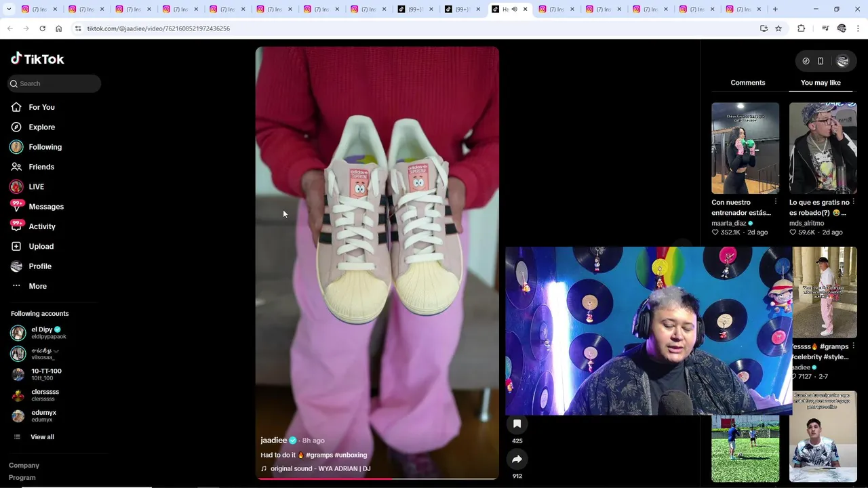Click the TikTok logo
This screenshot has height=488, width=868.
click(x=37, y=59)
